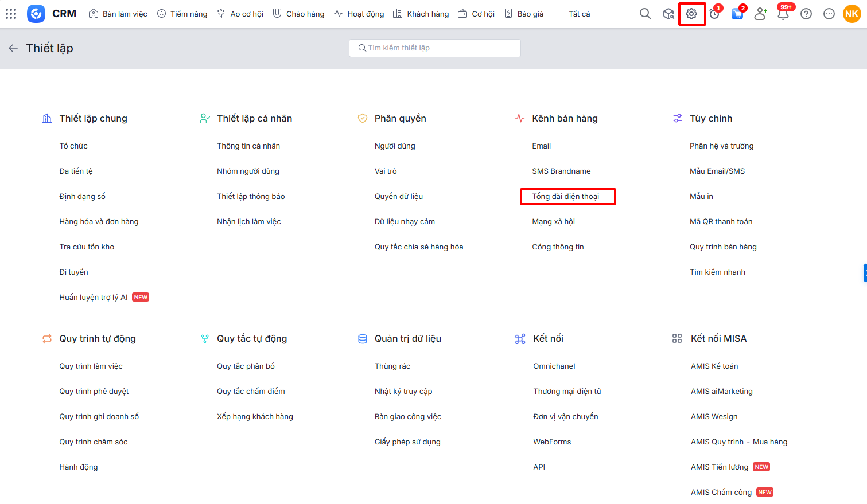Go to the 'Khách hàng' tab

(x=421, y=14)
